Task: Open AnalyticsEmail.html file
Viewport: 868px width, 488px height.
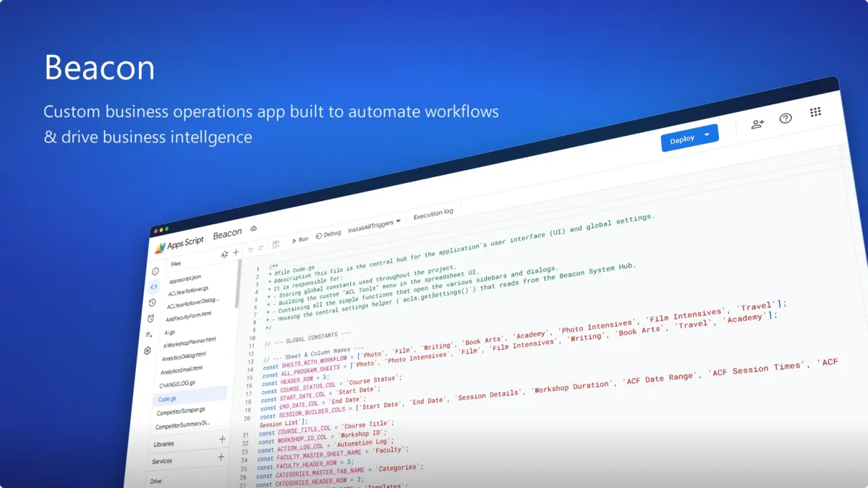Action: 181,371
